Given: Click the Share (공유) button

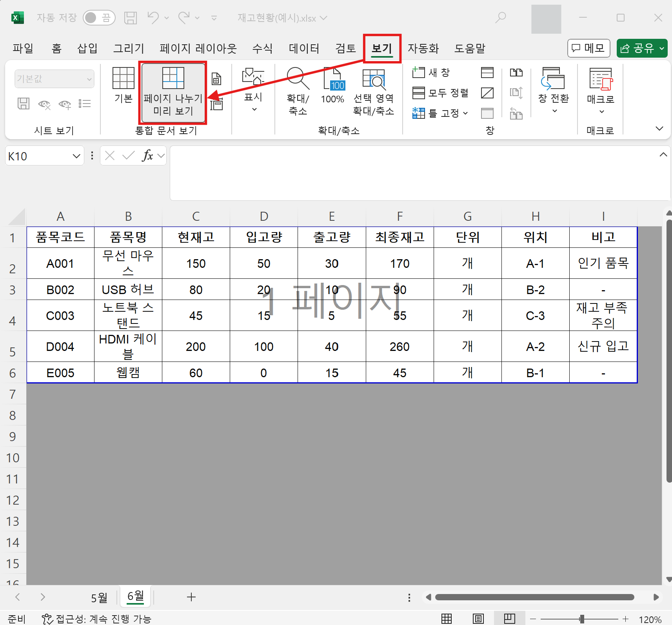Looking at the screenshot, I should 642,48.
